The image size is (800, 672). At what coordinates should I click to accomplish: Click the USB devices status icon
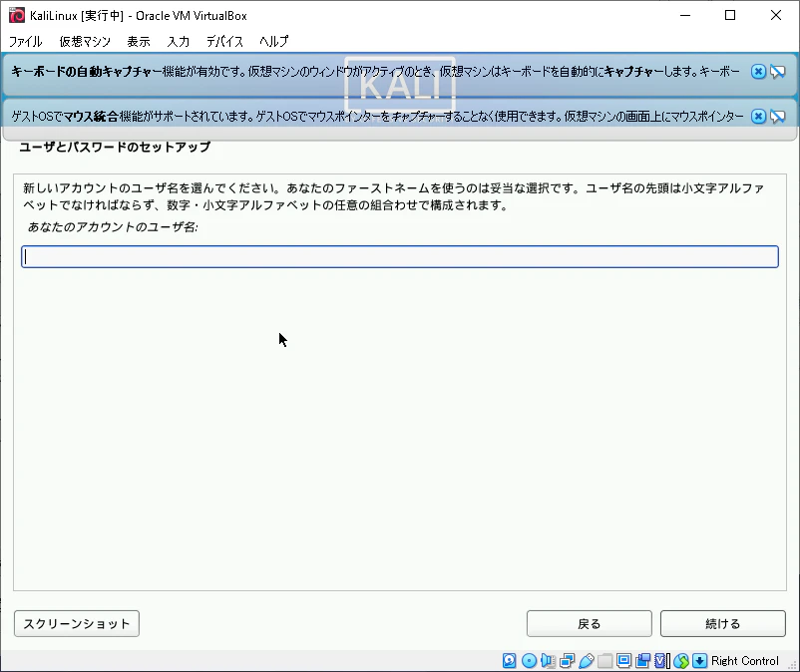tap(587, 661)
